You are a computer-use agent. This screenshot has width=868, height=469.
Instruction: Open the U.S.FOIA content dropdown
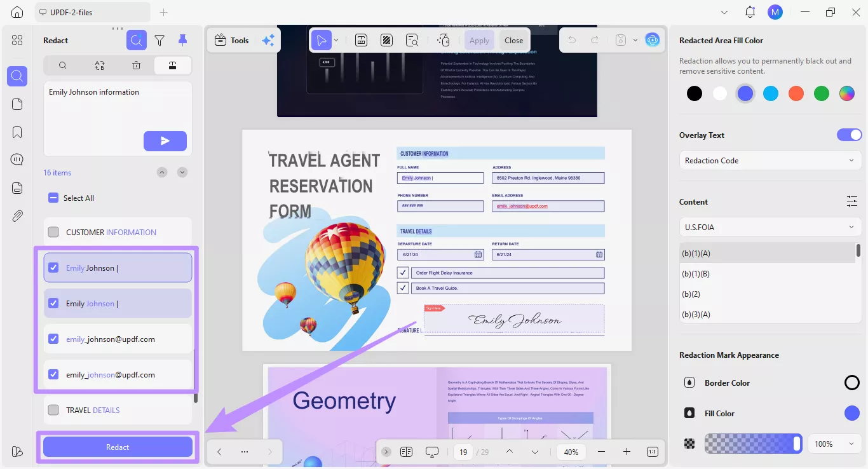click(770, 227)
